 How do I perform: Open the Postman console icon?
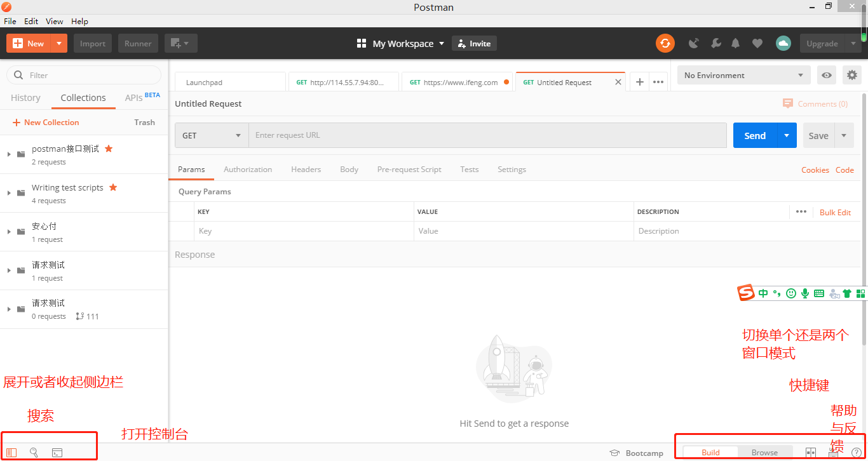point(57,453)
